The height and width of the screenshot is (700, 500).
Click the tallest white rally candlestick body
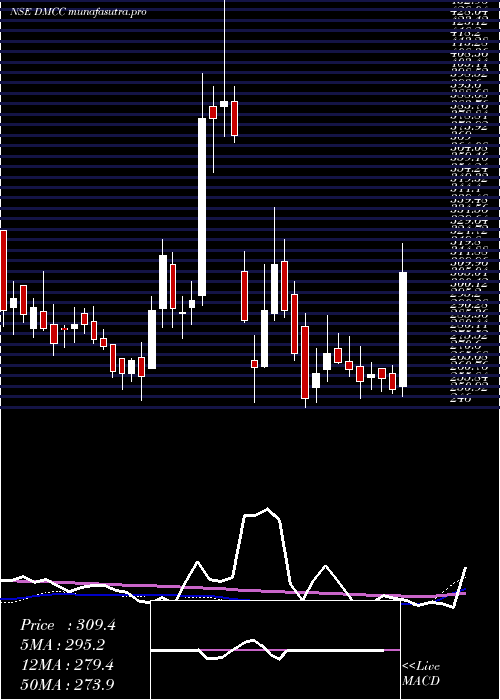click(202, 207)
